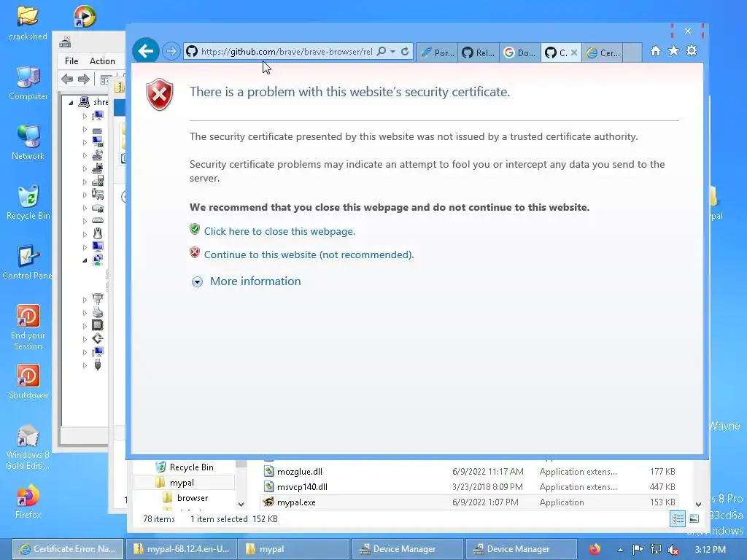Switch Explorer to large thumbnails view icon
The width and height of the screenshot is (747, 560).
tap(694, 519)
